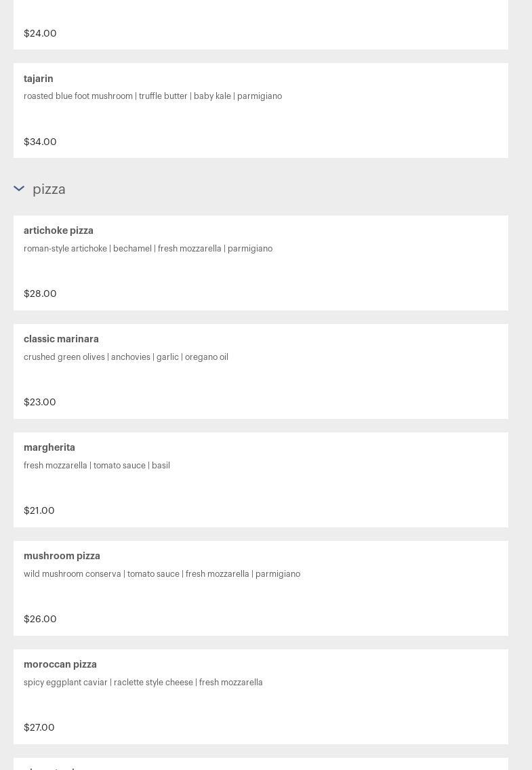Select the moroccan pizza title

coord(60,664)
